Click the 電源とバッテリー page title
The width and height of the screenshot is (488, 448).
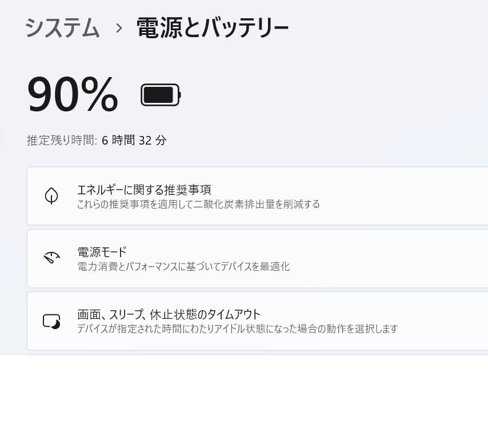(211, 27)
